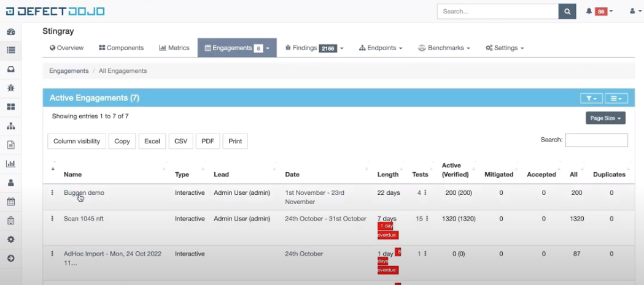The width and height of the screenshot is (644, 285).
Task: Open the row menu for Buggen demo
Action: coord(52,192)
